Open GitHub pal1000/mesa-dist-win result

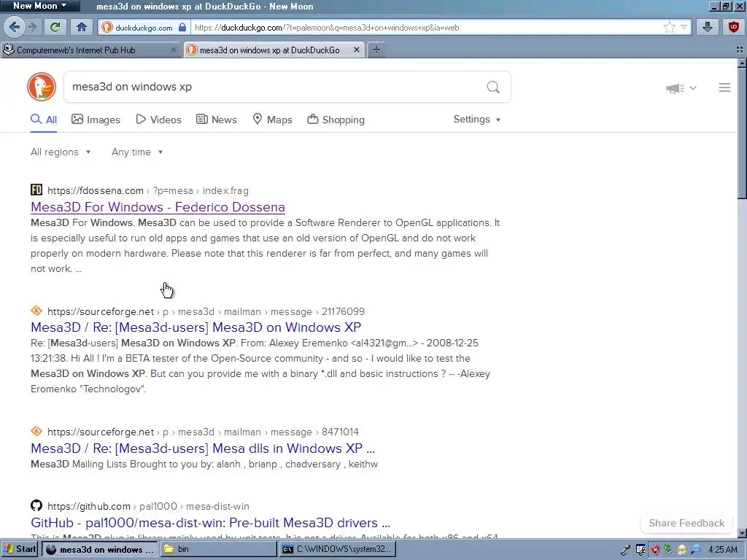click(210, 523)
